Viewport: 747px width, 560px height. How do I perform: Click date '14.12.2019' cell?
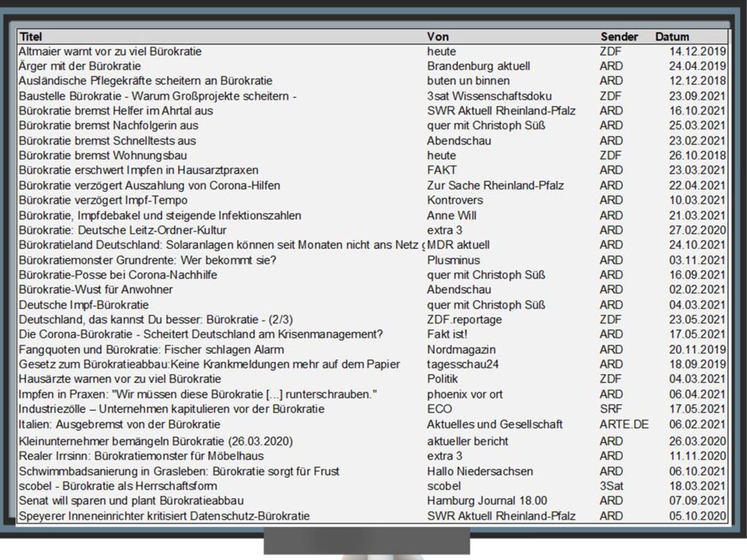tap(697, 52)
